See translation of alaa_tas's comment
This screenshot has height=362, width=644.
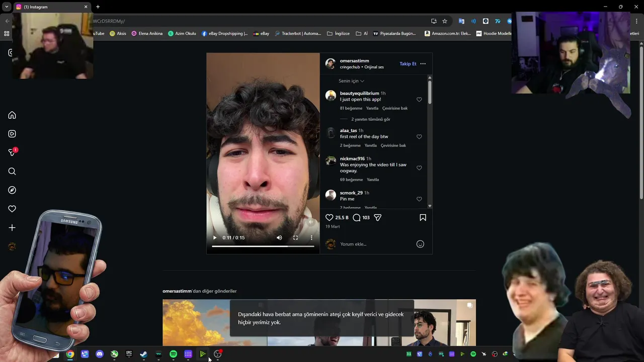[x=393, y=145]
